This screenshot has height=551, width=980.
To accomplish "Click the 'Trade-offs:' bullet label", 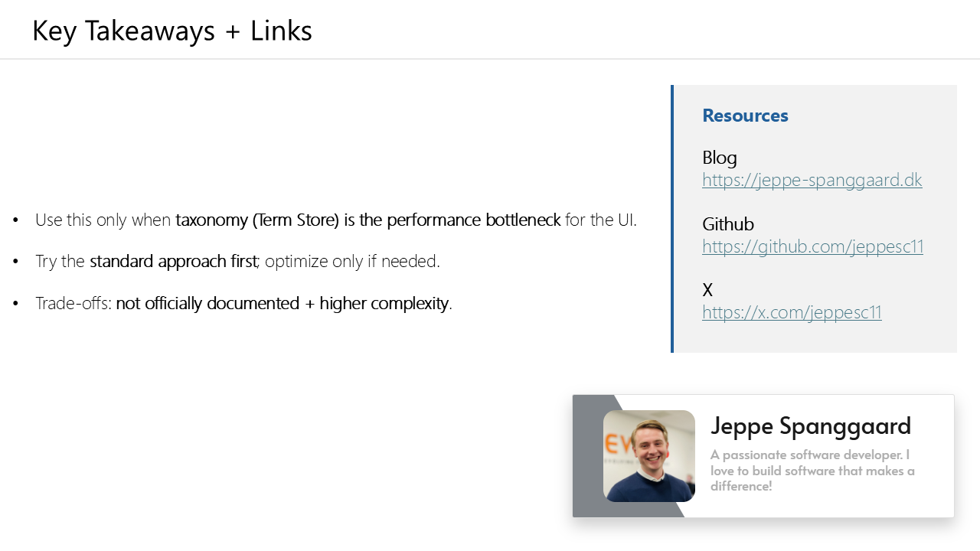I will (73, 304).
